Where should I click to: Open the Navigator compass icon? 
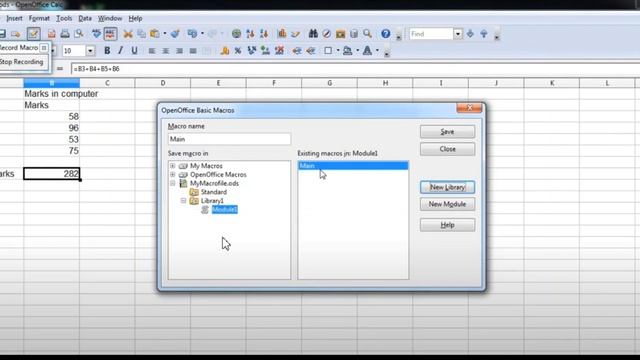pos(327,34)
